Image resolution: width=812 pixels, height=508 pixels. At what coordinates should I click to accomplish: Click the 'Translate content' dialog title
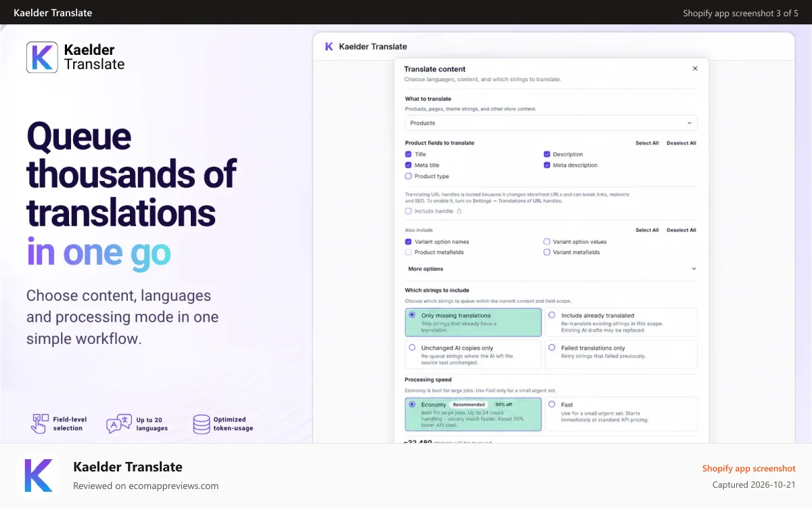[x=434, y=69]
